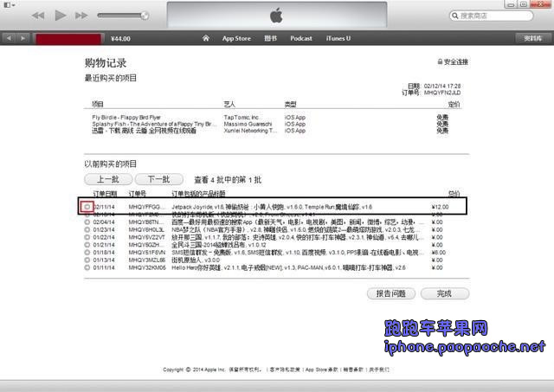Select the Fly Birdie - Flappy Bird Flyer item
The width and height of the screenshot is (554, 392).
coord(126,117)
